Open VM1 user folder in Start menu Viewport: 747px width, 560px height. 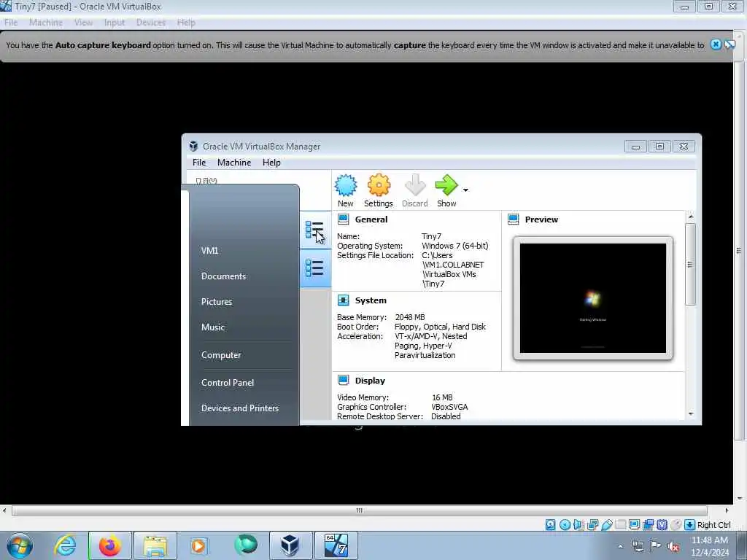tap(209, 251)
